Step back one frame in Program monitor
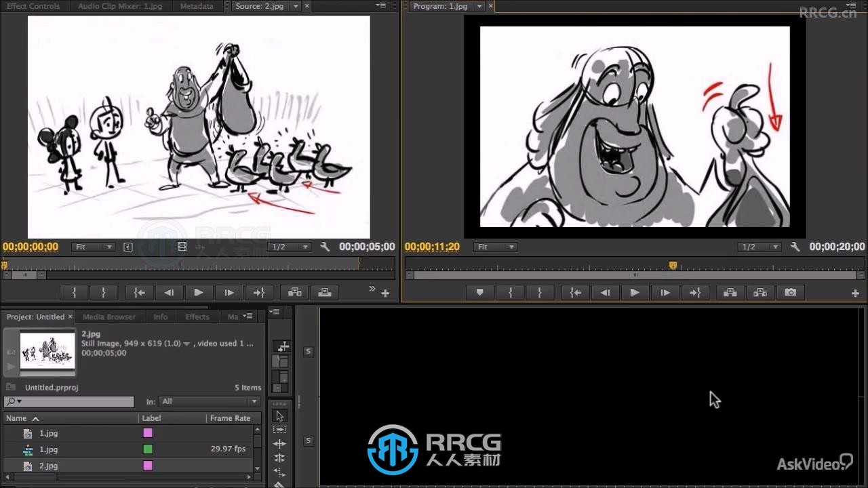 [605, 293]
